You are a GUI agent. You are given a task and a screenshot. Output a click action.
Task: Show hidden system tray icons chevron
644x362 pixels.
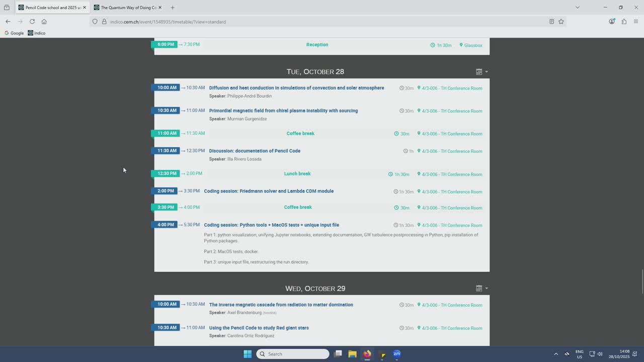(556, 354)
